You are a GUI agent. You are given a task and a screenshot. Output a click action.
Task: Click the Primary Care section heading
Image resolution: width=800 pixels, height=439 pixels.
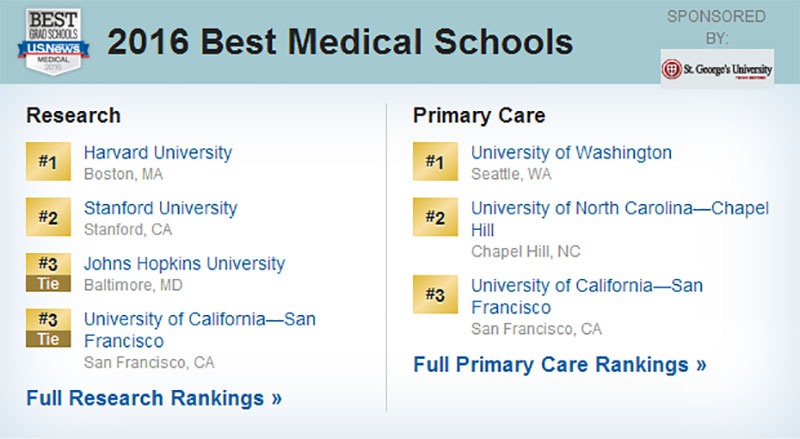point(479,115)
